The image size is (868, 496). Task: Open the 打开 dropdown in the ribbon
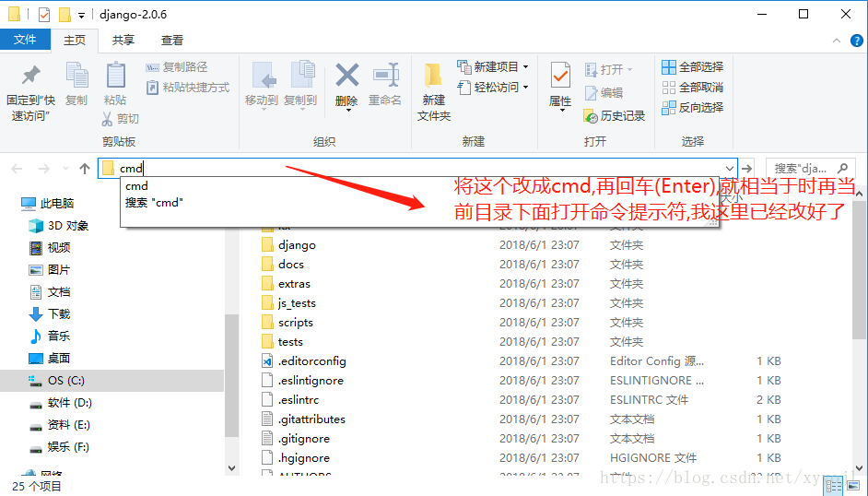[x=608, y=70]
